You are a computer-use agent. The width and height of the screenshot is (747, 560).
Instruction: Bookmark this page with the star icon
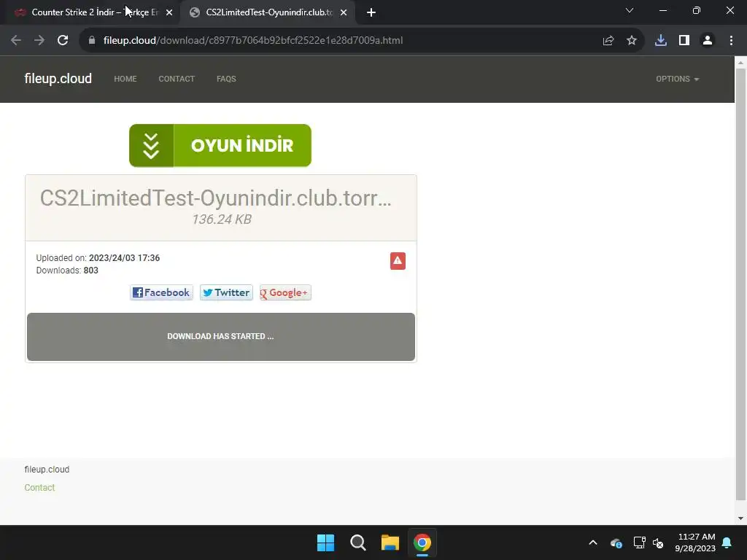pos(632,41)
